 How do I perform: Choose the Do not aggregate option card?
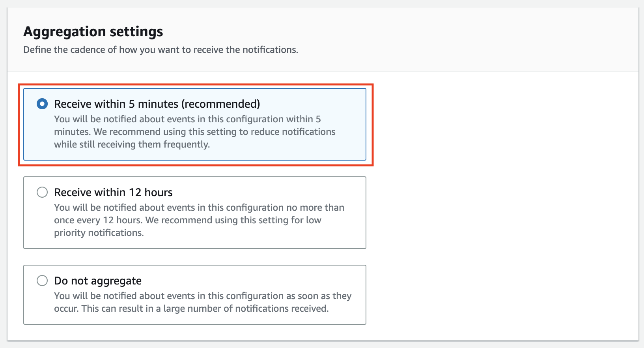(195, 295)
